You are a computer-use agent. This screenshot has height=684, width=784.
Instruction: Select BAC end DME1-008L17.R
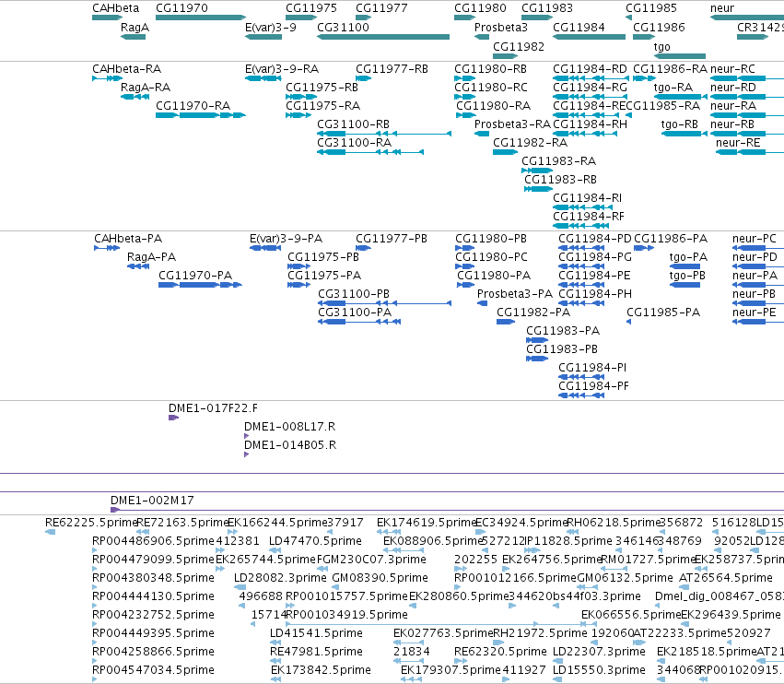[x=247, y=436]
